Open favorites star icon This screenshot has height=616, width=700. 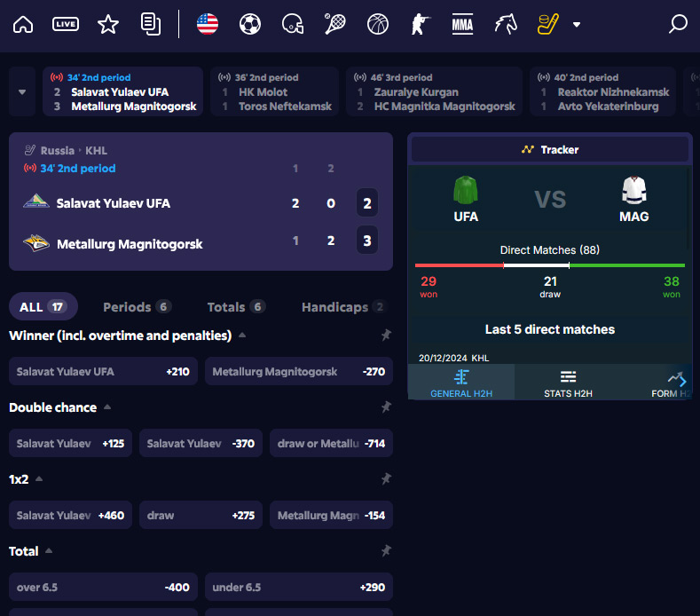tap(108, 24)
